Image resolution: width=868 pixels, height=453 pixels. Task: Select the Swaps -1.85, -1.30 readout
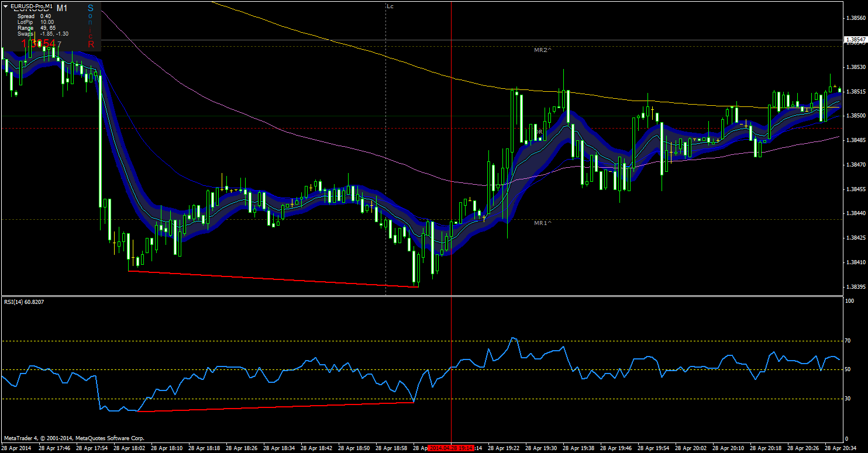click(43, 34)
